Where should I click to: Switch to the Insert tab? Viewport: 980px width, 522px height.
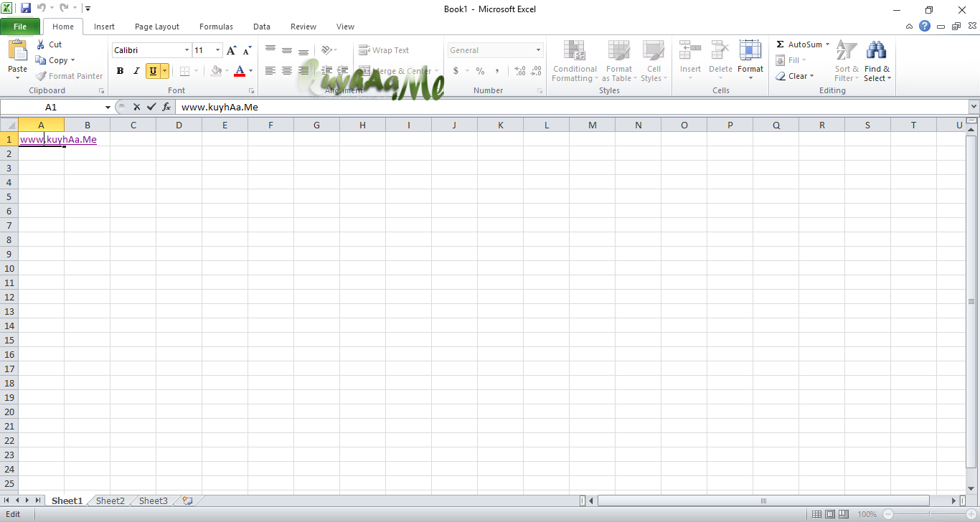pos(104,27)
